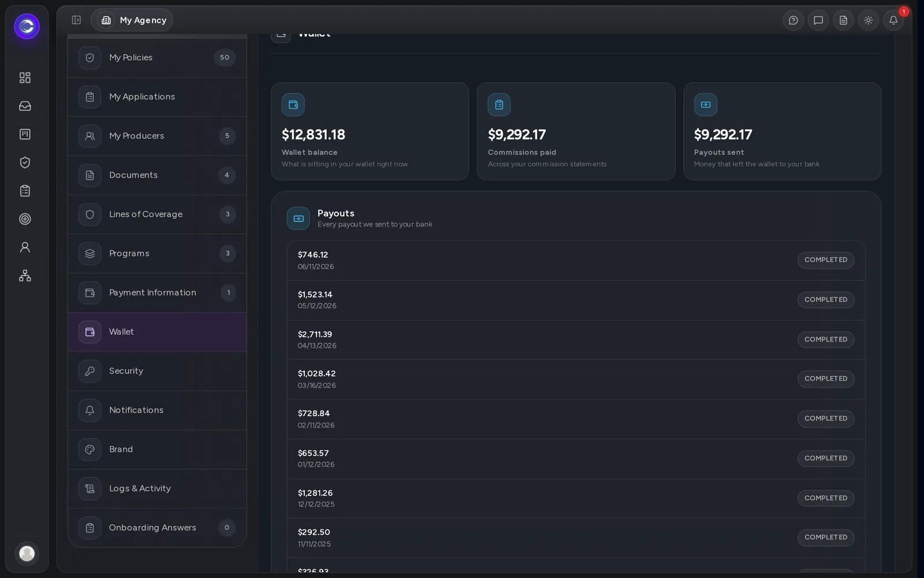Click the Payouts section header icon

point(299,218)
